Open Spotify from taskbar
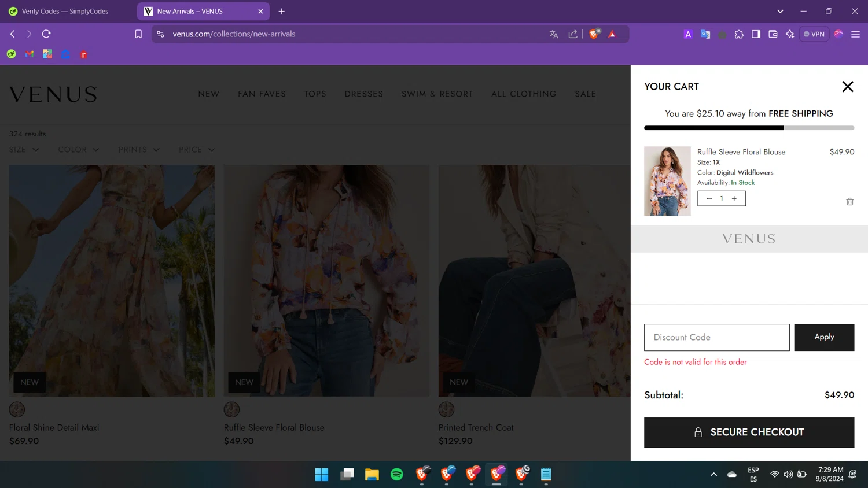The width and height of the screenshot is (868, 488). (397, 475)
